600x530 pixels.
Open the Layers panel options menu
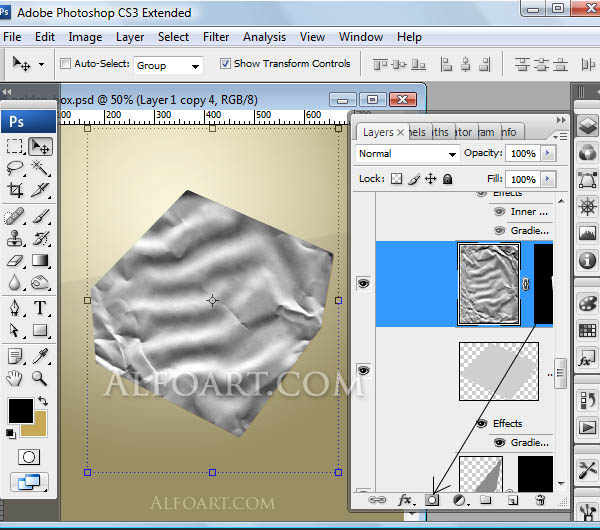(561, 136)
